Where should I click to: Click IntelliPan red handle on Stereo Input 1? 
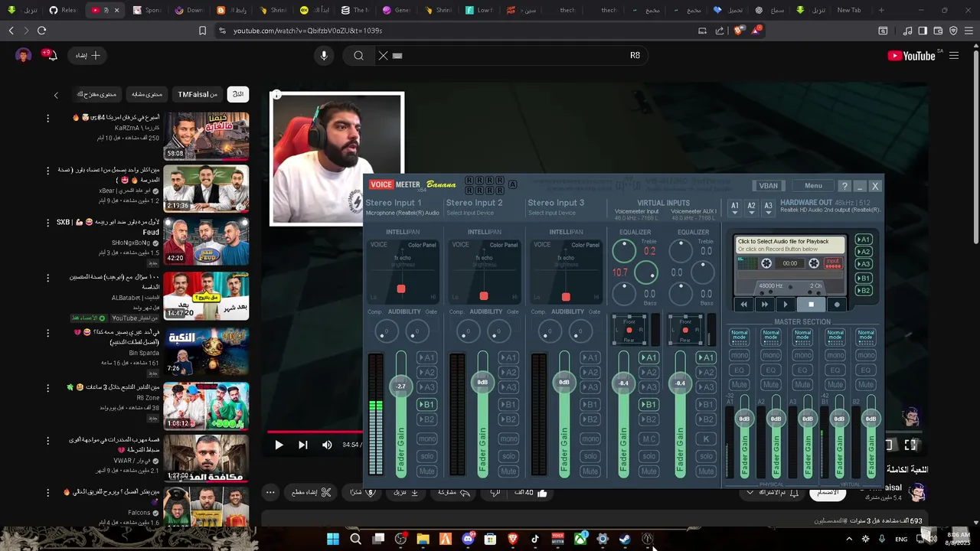tap(401, 289)
